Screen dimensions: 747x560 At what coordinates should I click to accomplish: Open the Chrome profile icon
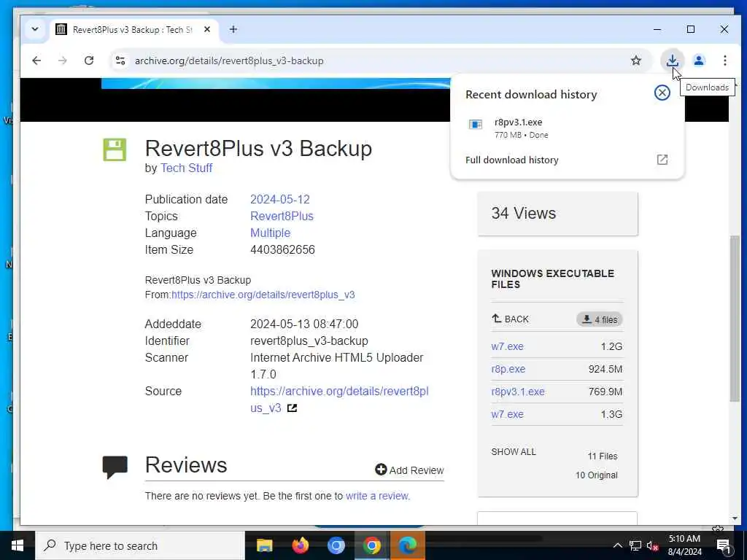(699, 61)
